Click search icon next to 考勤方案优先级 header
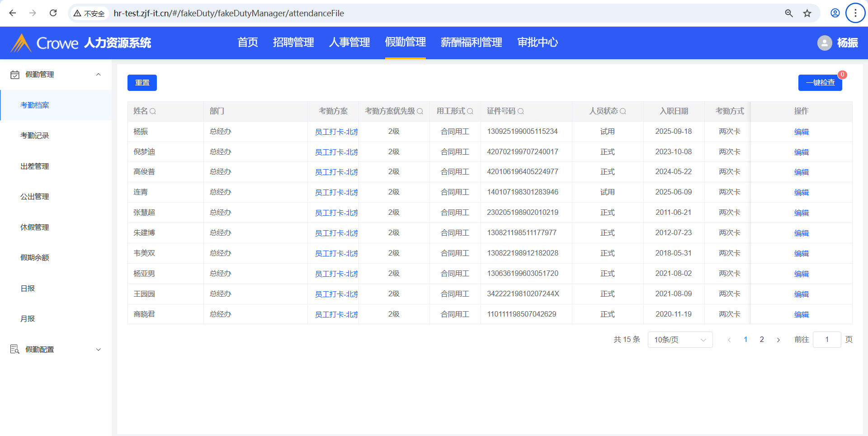 (x=420, y=111)
